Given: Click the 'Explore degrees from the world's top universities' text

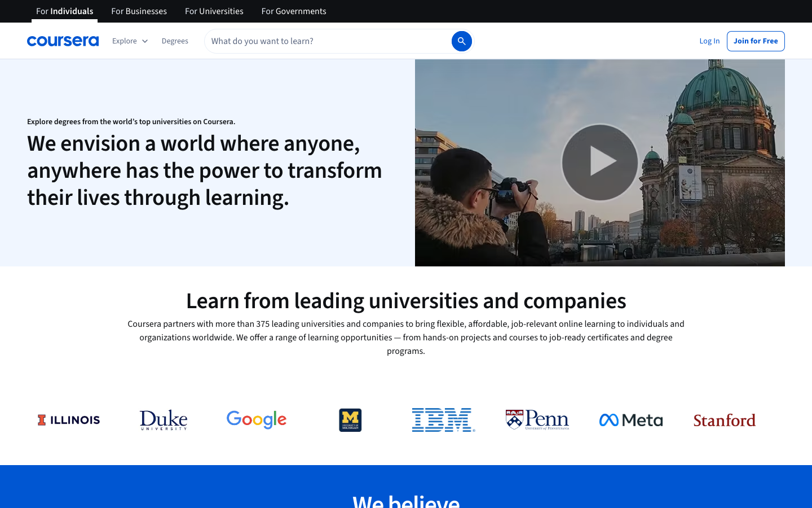Looking at the screenshot, I should (x=131, y=121).
